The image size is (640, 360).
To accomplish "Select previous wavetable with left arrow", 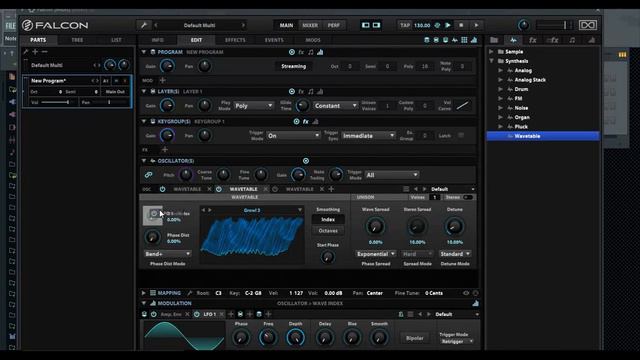I will (x=203, y=210).
